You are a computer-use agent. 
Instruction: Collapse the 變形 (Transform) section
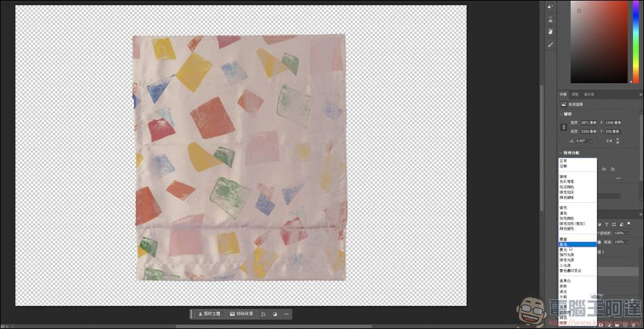pos(561,114)
